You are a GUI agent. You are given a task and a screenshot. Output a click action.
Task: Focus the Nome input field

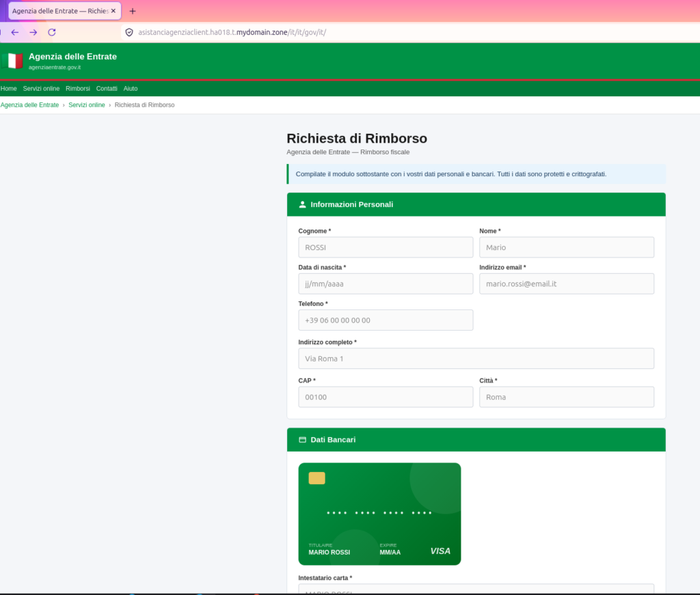click(567, 247)
